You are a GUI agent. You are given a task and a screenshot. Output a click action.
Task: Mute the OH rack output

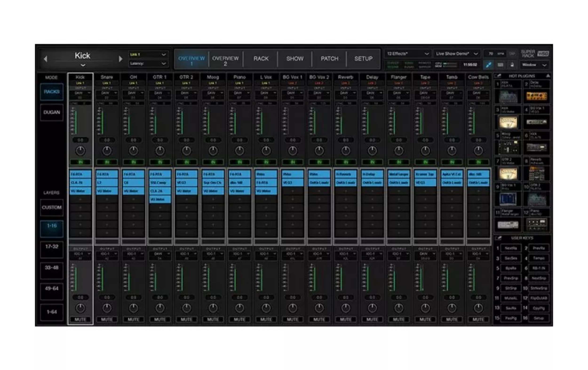tap(133, 319)
